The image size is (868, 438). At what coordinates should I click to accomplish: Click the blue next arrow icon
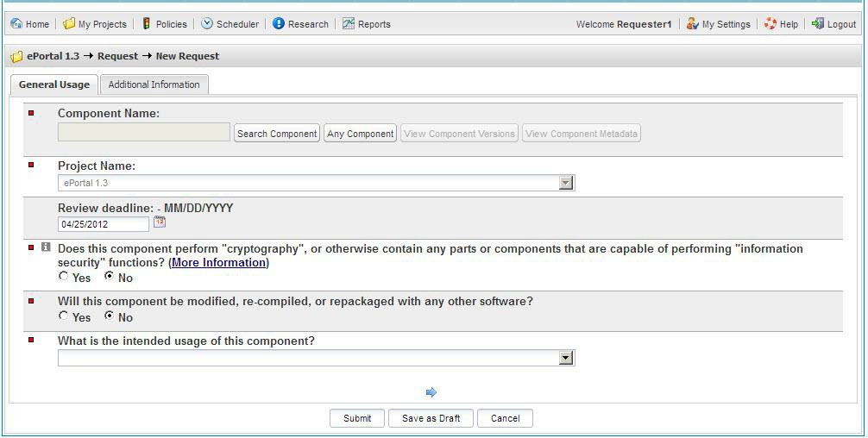click(431, 392)
